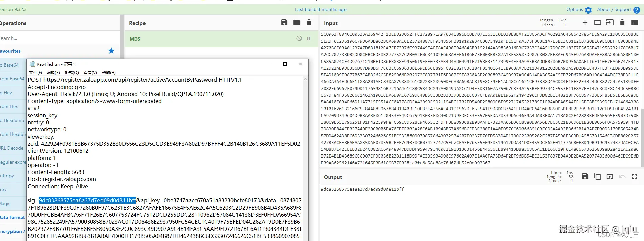Undo the output switch

(622, 176)
